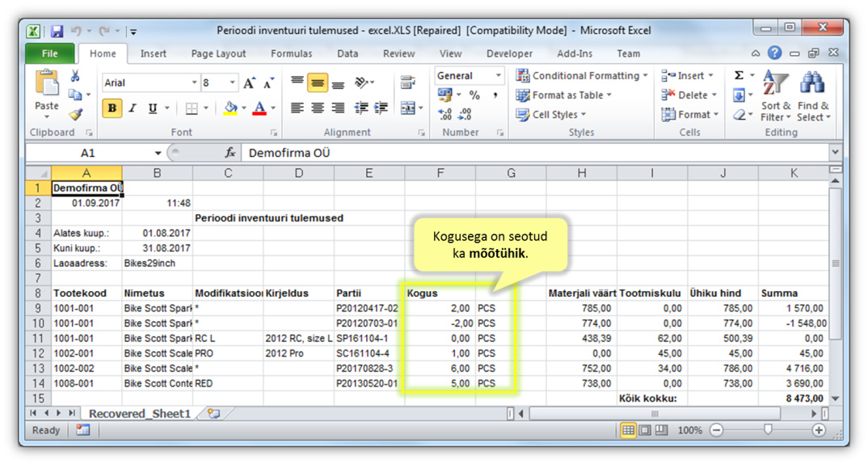Switch to the Developer tab
The height and width of the screenshot is (465, 868).
click(x=509, y=53)
